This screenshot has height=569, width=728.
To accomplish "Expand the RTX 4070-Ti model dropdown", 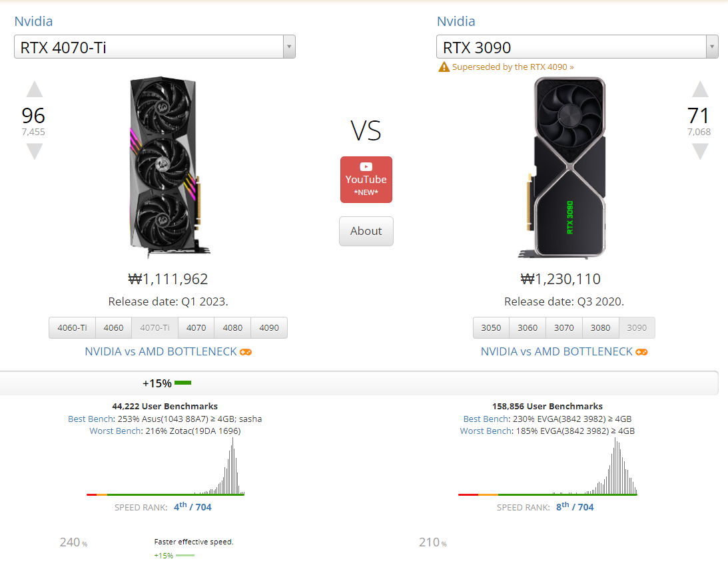I will click(x=288, y=47).
